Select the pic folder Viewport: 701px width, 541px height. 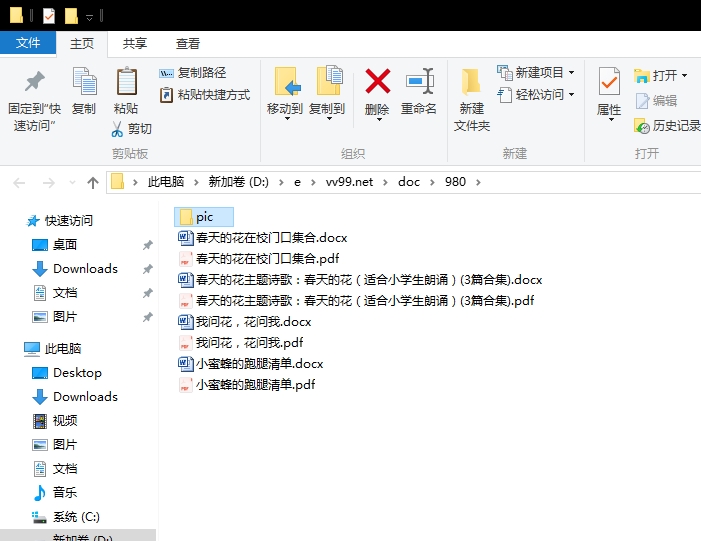pyautogui.click(x=204, y=217)
